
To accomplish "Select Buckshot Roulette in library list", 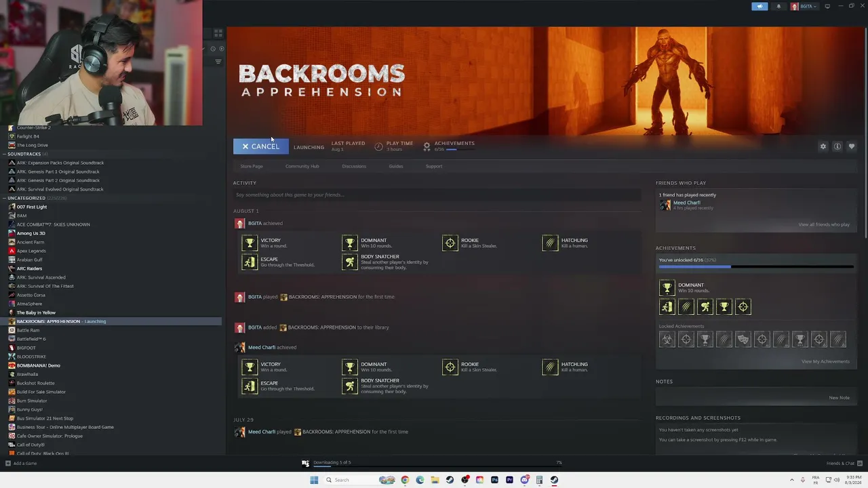I will tap(35, 383).
